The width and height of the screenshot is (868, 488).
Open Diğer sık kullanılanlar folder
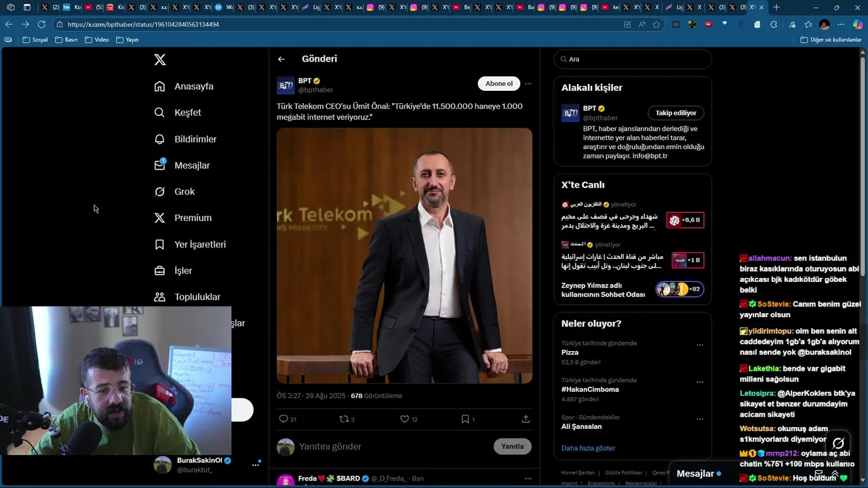coord(831,40)
